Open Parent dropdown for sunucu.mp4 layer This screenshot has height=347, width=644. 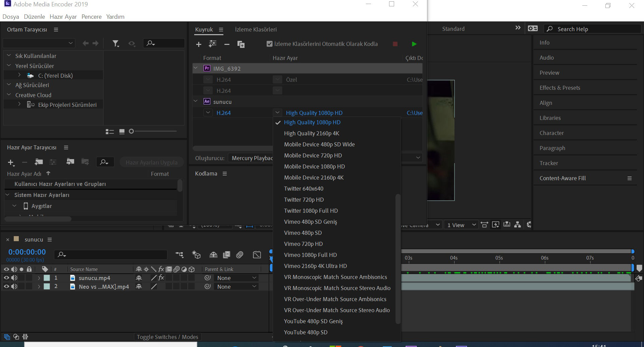(237, 278)
